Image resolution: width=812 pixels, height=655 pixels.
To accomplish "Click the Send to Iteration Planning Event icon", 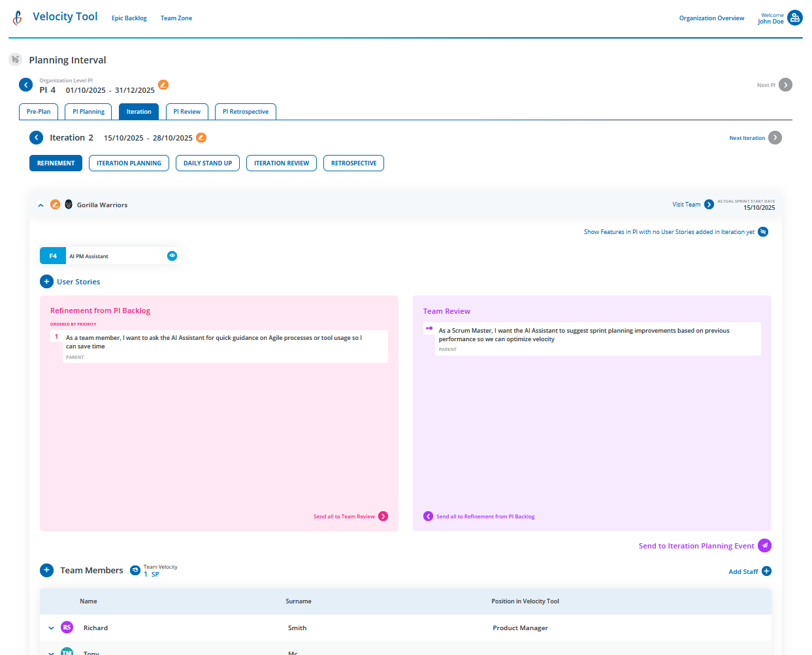I will (x=764, y=546).
